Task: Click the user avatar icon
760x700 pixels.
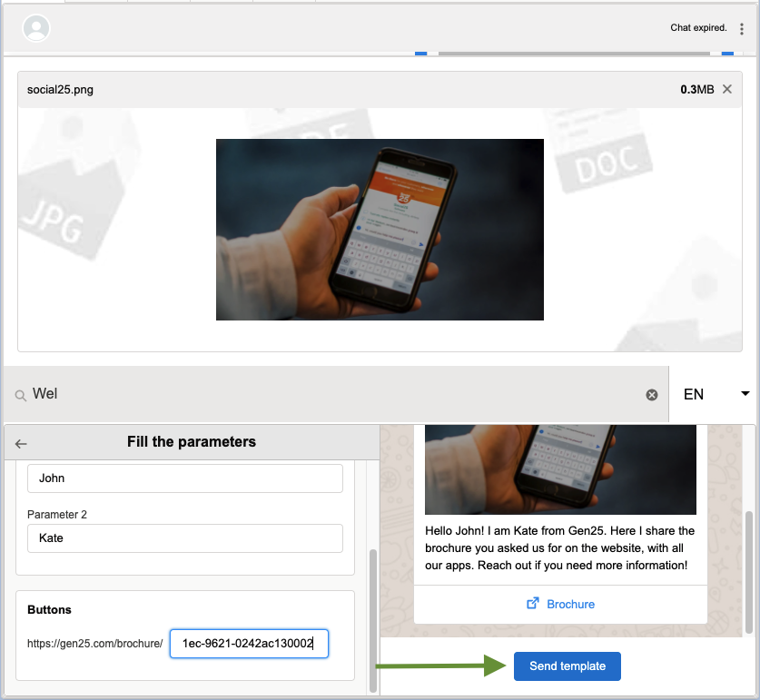Action: tap(36, 29)
